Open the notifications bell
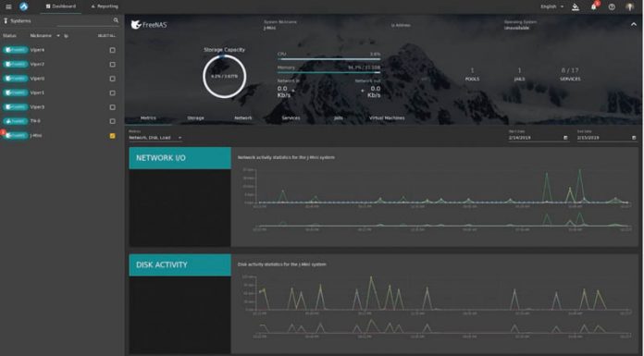The image size is (644, 356). (594, 6)
